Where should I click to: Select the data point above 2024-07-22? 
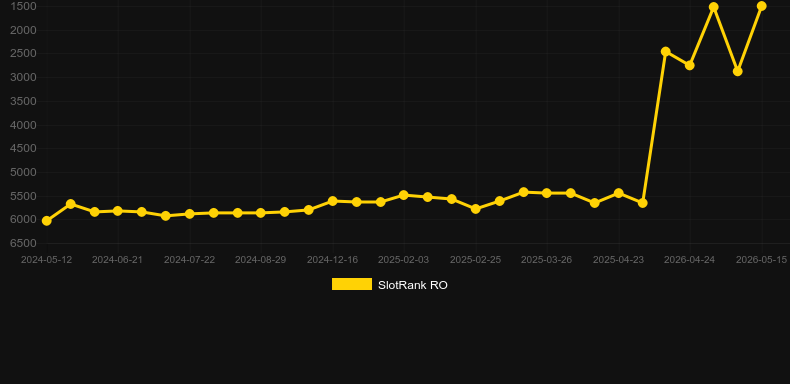pos(189,214)
